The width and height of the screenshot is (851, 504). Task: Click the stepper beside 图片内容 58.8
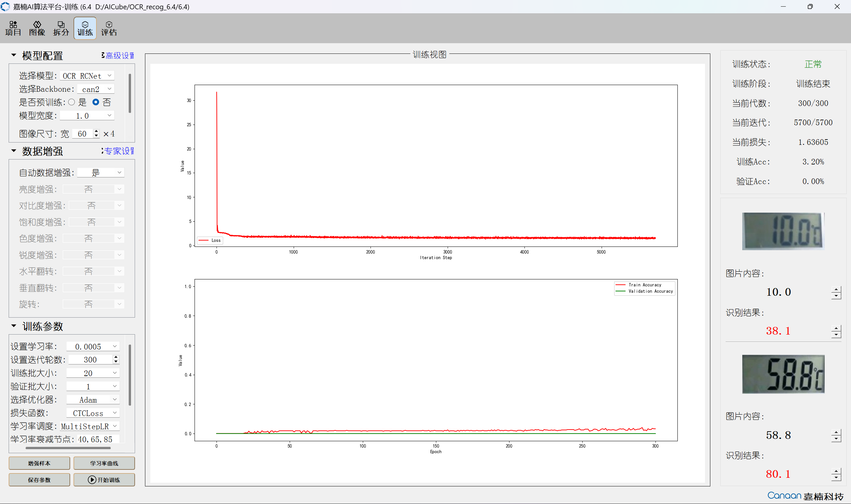pos(836,436)
